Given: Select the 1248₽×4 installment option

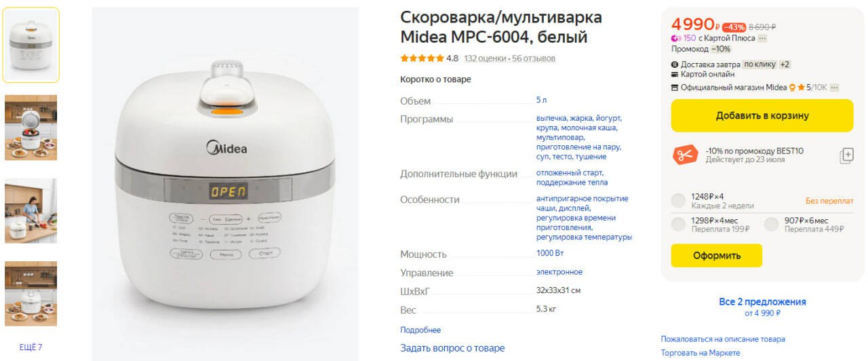Looking at the screenshot, I should coord(678,200).
